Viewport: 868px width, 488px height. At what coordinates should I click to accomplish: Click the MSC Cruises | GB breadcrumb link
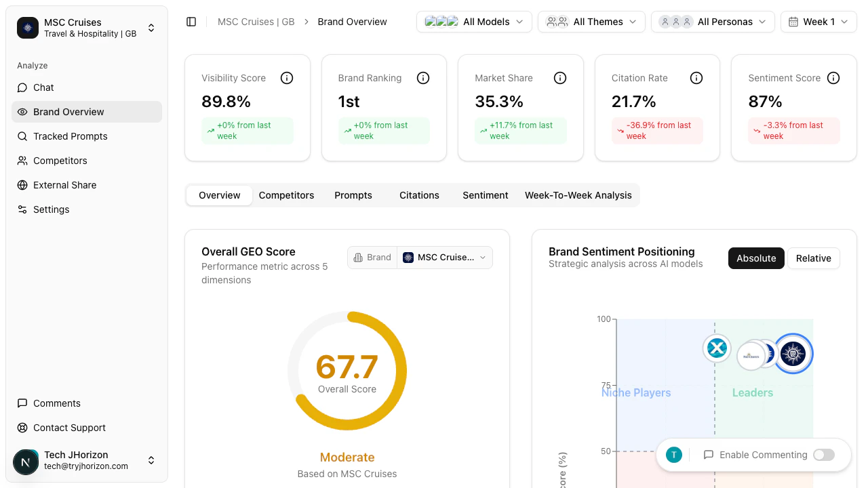tap(256, 22)
